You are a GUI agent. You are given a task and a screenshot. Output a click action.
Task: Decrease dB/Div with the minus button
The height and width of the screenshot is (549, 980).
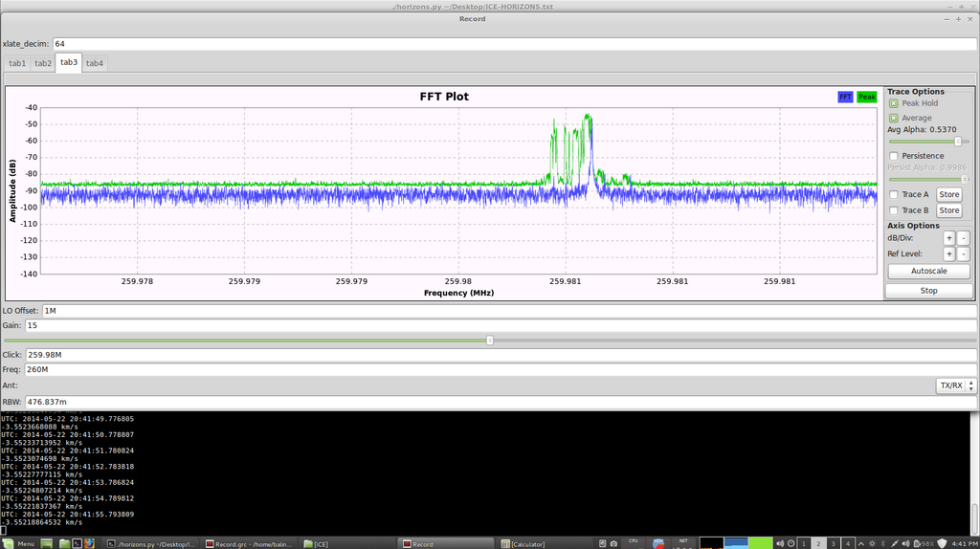coord(963,238)
